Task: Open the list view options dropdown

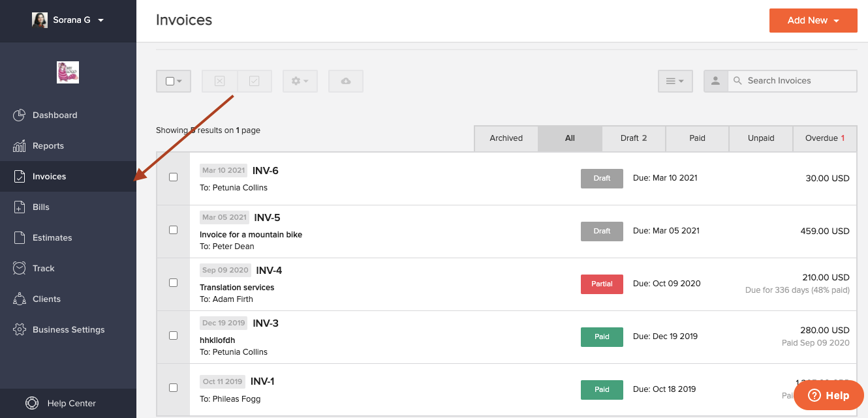Action: [x=675, y=81]
